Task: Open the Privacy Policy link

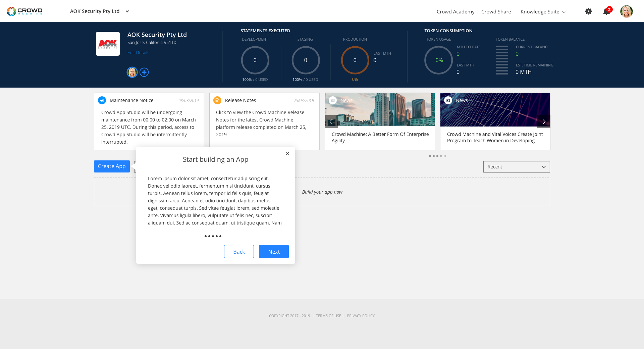Action: coord(361,316)
